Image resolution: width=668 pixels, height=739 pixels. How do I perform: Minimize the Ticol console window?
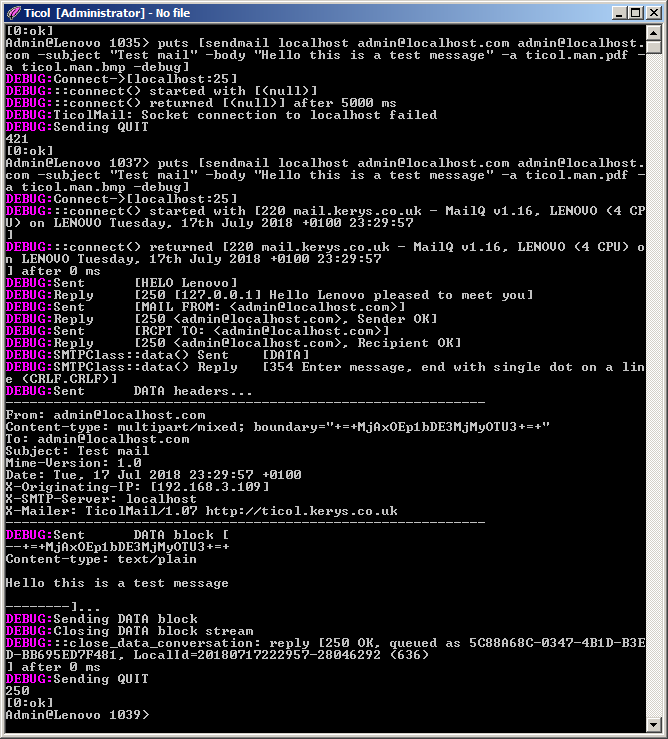point(619,13)
